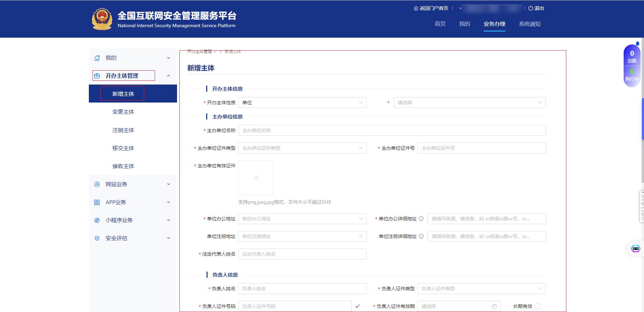Click the APP业务 grid icon
Viewport: 644px width, 312px height.
point(97,202)
